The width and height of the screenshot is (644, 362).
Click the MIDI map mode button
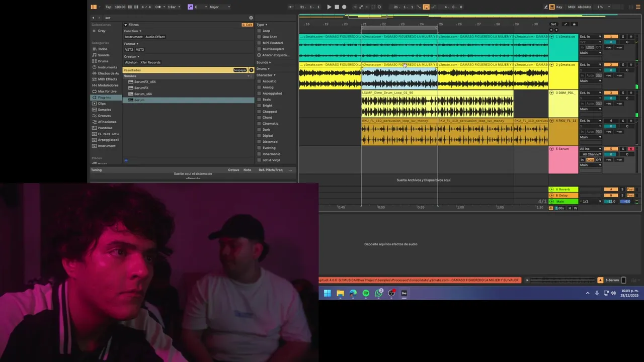572,7
